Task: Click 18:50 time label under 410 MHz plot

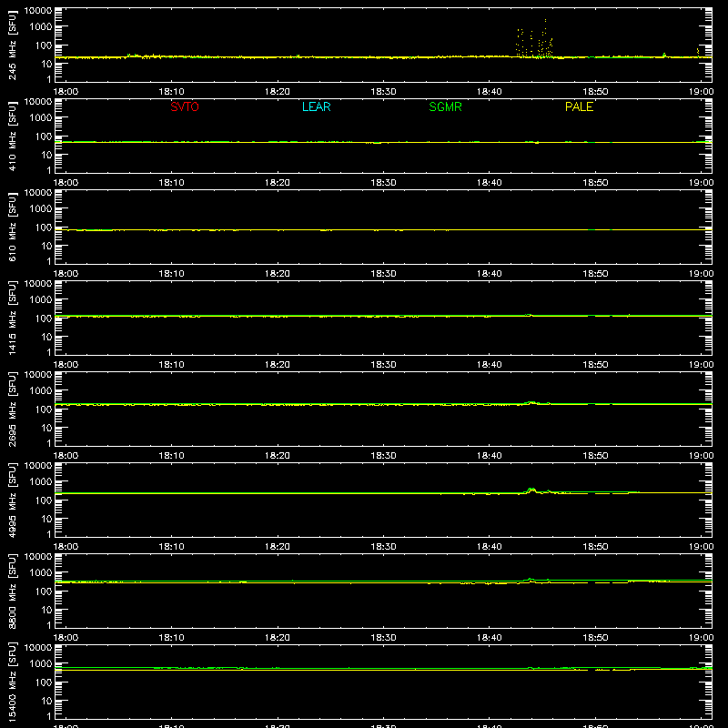Action: (x=595, y=183)
